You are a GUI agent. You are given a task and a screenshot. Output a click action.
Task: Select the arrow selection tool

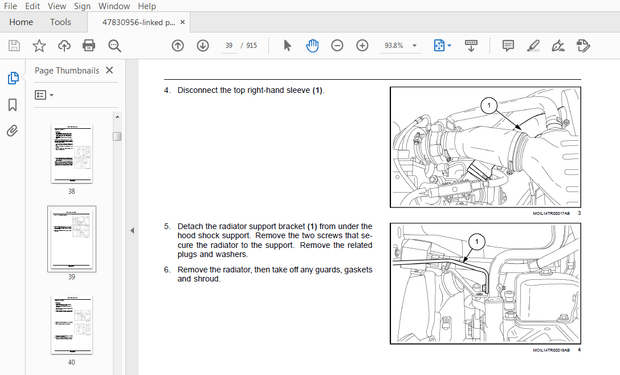click(x=287, y=46)
